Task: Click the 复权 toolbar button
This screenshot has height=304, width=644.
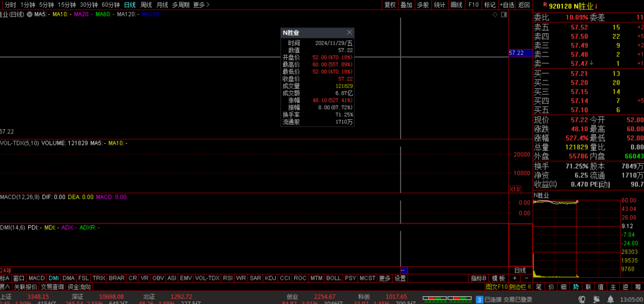Action: click(390, 5)
